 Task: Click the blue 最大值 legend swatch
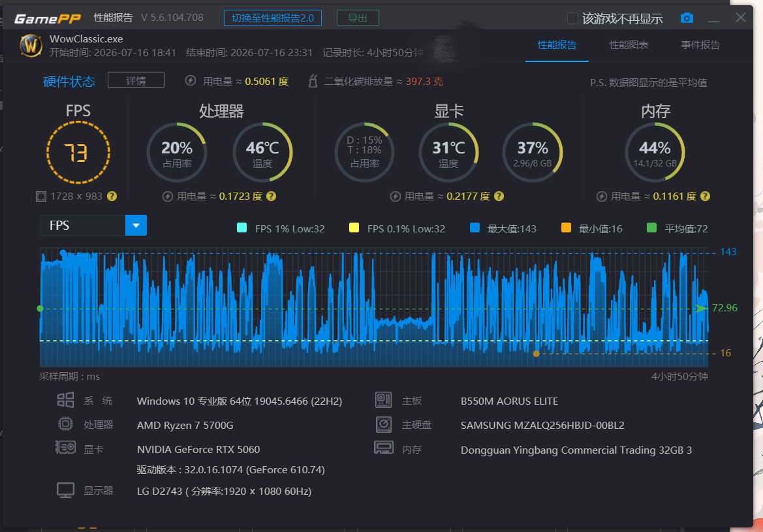(475, 228)
